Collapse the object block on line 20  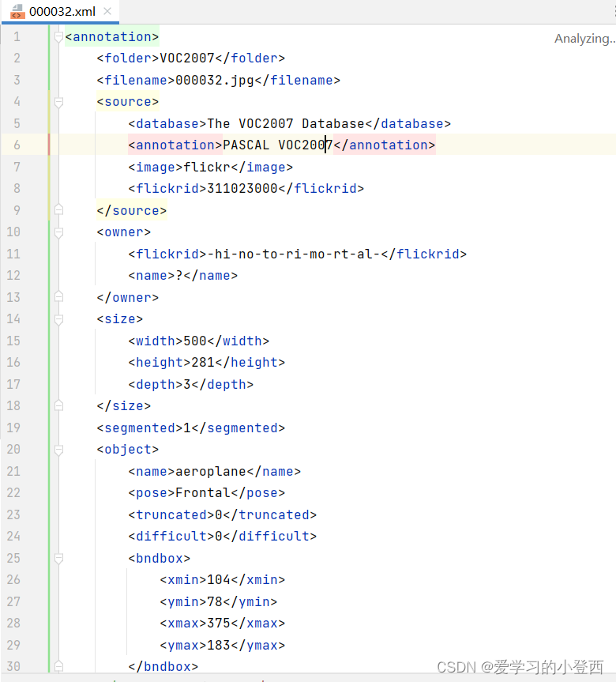coord(58,450)
